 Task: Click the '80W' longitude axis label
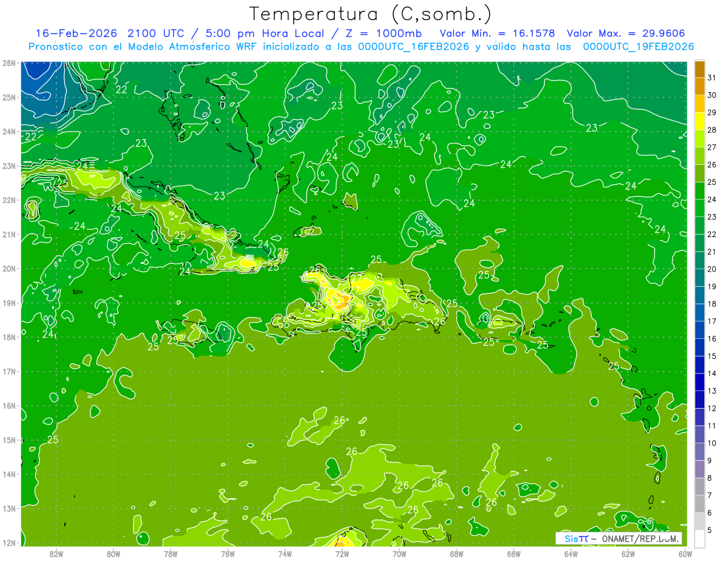tap(113, 553)
